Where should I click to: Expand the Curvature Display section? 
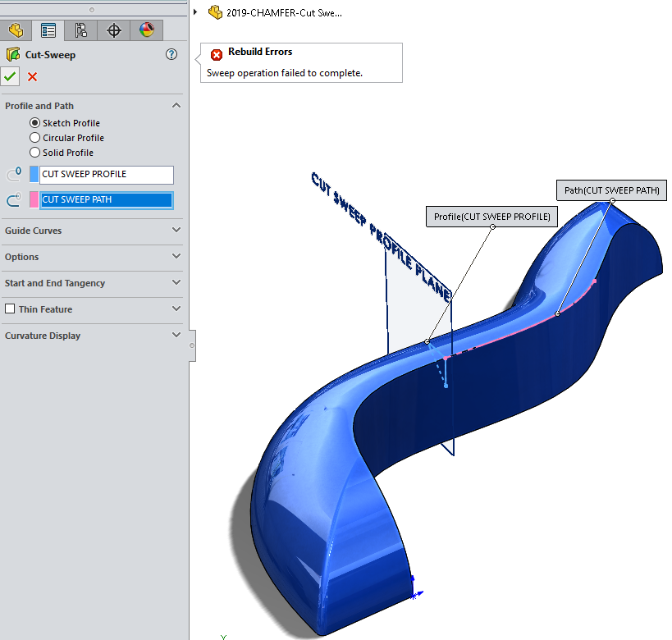point(176,335)
